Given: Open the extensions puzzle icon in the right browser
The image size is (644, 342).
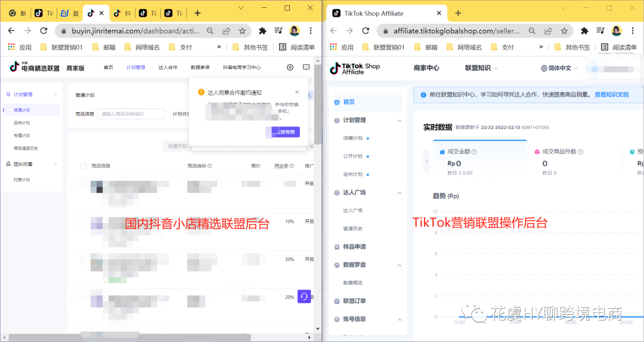Looking at the screenshot, I should (x=584, y=31).
